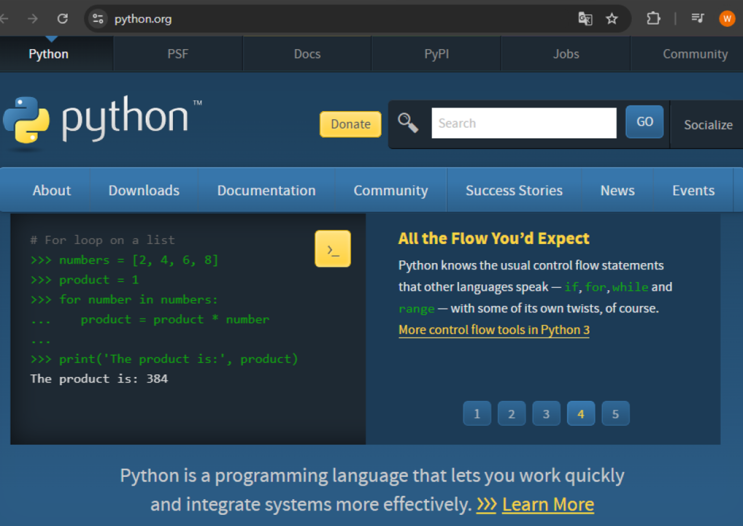Expand the Documentation navigation menu
This screenshot has height=526, width=743.
(266, 190)
